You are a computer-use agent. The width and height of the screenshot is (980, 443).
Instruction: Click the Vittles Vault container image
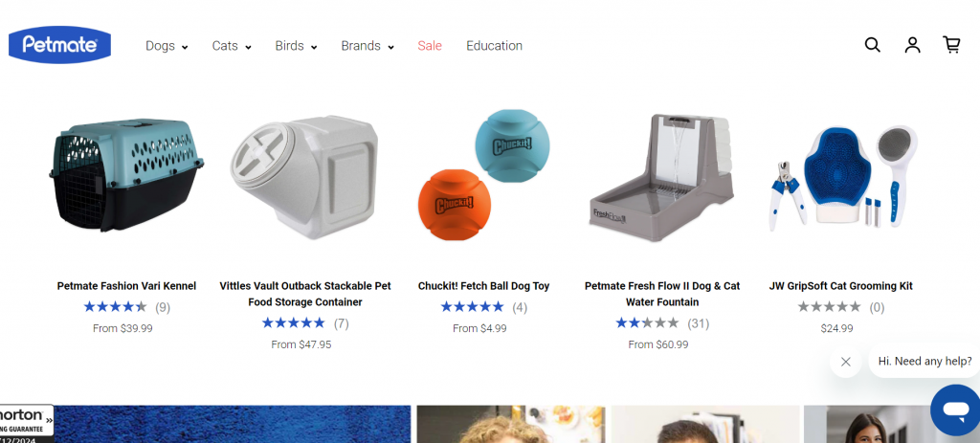(304, 177)
